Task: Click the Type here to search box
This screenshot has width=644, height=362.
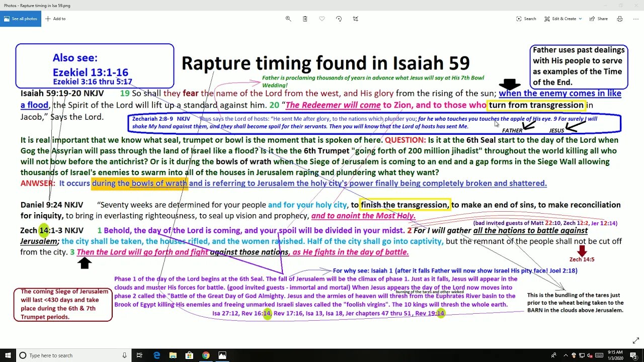Action: (74, 355)
